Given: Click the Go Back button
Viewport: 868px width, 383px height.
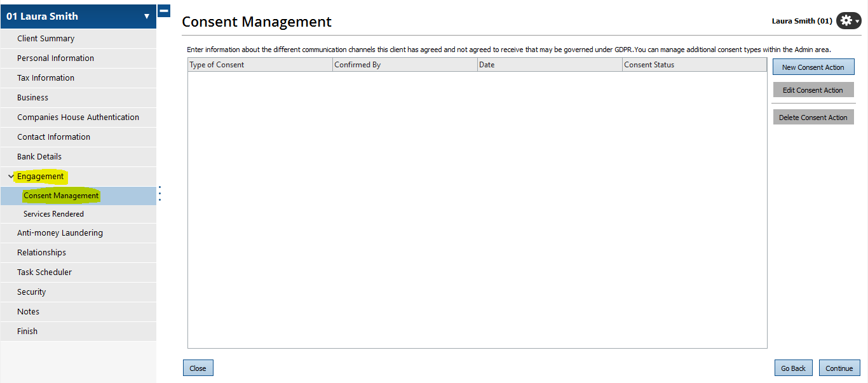Looking at the screenshot, I should click(793, 368).
